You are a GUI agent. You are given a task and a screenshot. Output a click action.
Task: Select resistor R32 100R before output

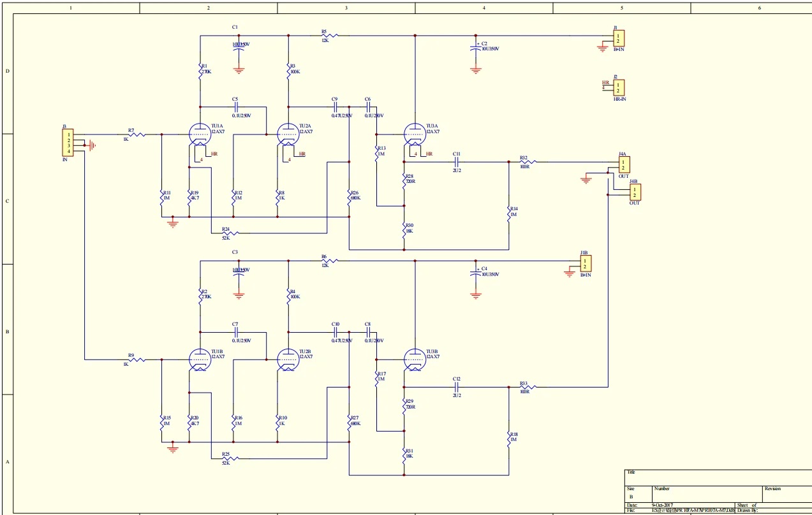(528, 162)
